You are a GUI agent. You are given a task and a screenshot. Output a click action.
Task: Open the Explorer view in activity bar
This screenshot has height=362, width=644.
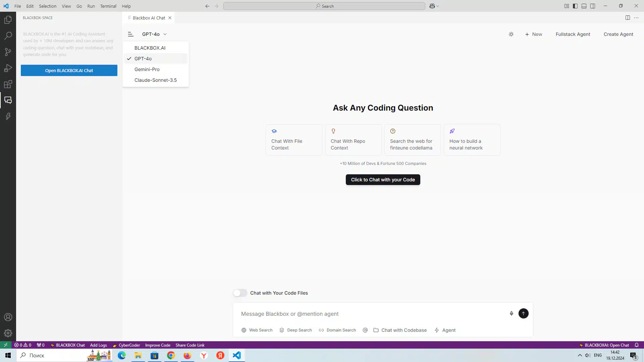pos(8,20)
